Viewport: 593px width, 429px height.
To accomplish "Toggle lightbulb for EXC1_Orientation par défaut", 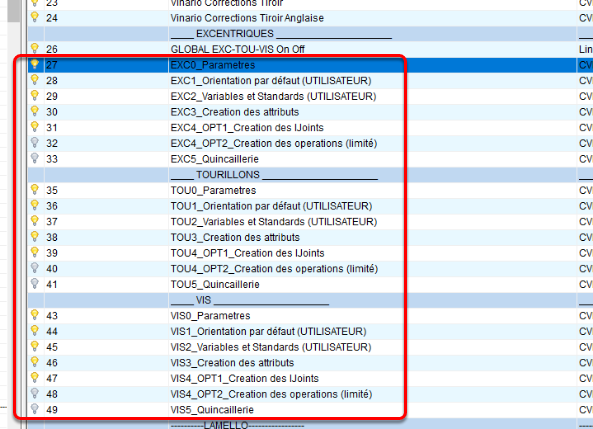I will [x=34, y=80].
